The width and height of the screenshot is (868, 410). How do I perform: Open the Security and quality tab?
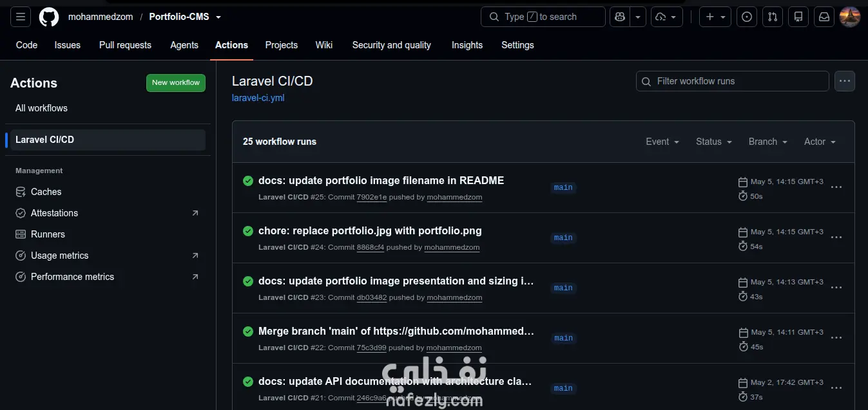pyautogui.click(x=392, y=45)
